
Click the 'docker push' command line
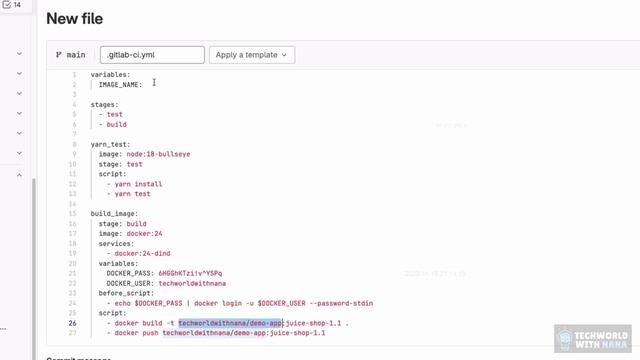tap(216, 333)
